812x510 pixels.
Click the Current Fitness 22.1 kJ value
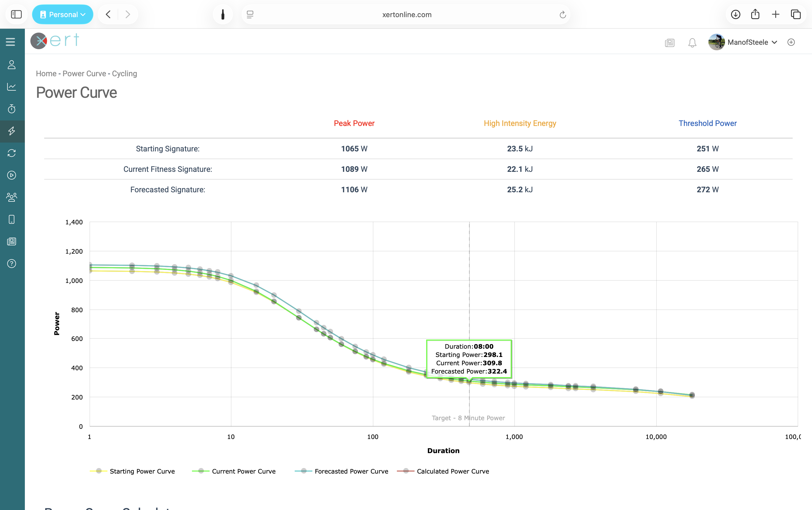click(520, 169)
